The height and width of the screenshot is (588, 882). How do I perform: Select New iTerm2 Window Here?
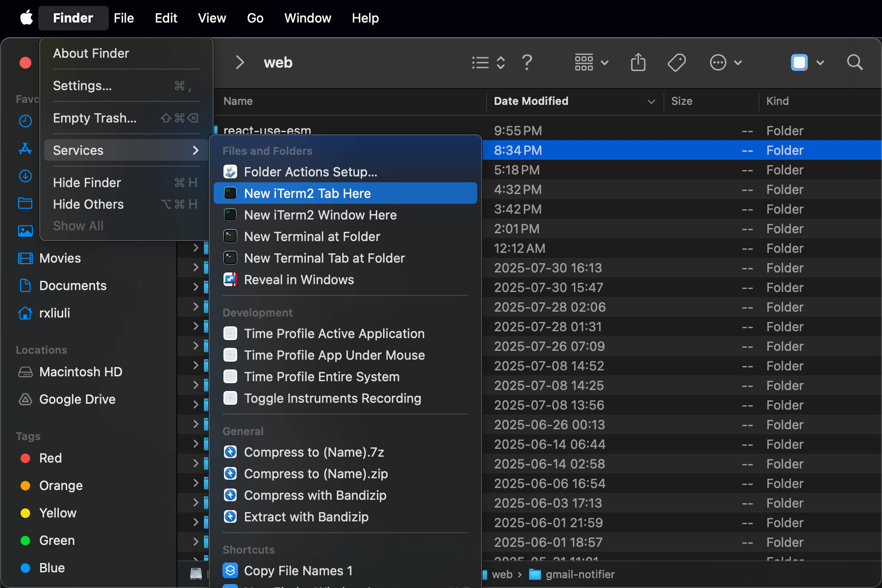[x=345, y=215]
